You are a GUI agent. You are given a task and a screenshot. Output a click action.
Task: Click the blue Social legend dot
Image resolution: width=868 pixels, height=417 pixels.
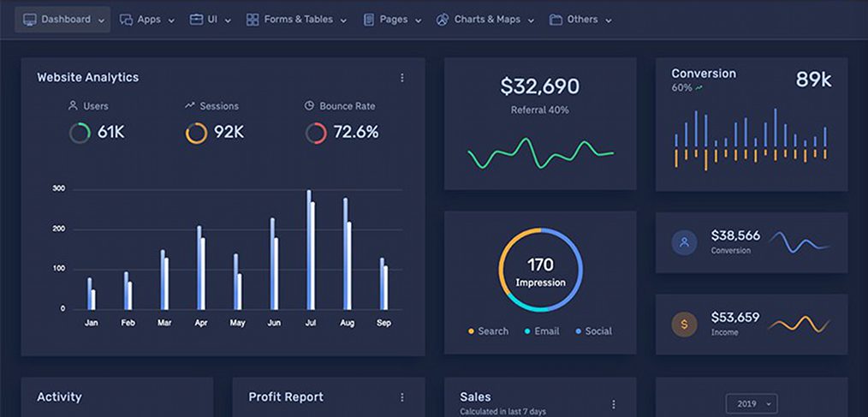click(579, 331)
